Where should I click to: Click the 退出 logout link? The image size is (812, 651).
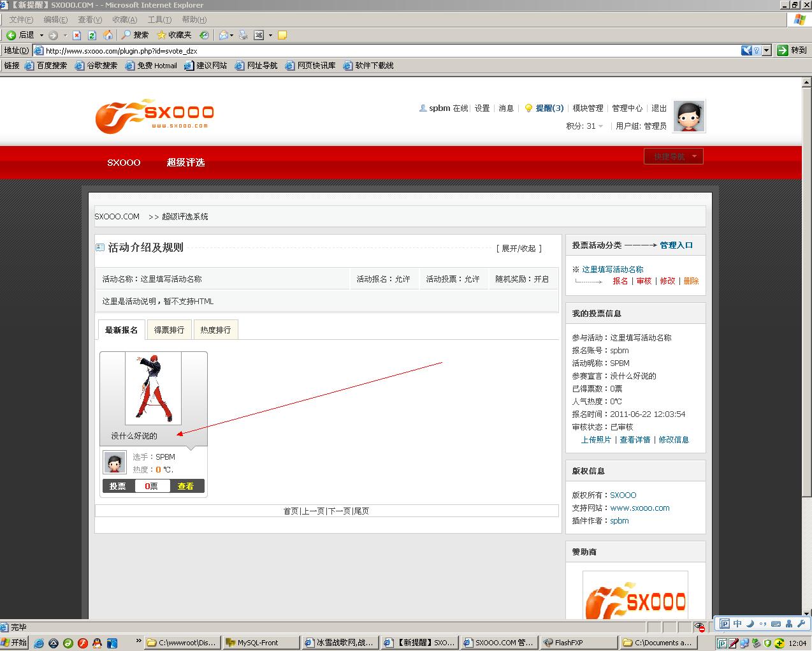click(x=659, y=108)
